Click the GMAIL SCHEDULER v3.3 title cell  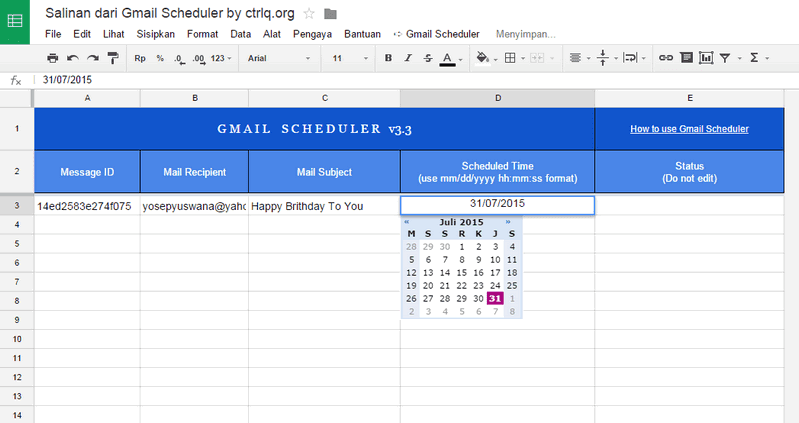click(x=314, y=129)
